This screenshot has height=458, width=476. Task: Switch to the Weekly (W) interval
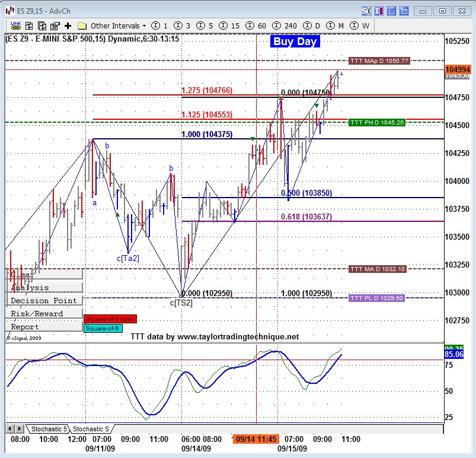click(360, 26)
